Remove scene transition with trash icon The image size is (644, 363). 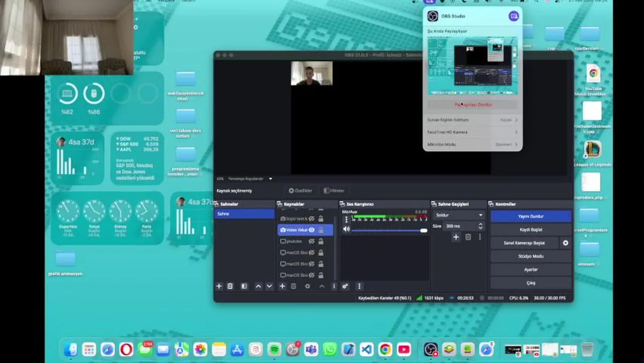[468, 237]
